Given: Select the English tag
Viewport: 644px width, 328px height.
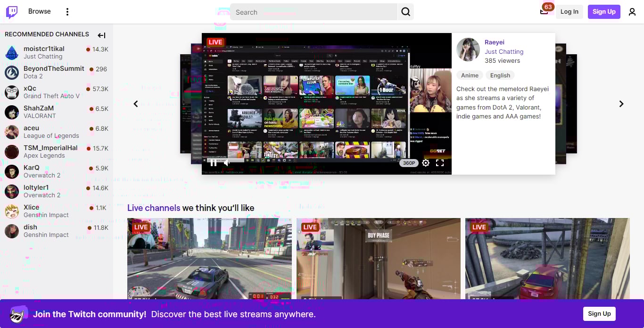Looking at the screenshot, I should coord(500,75).
